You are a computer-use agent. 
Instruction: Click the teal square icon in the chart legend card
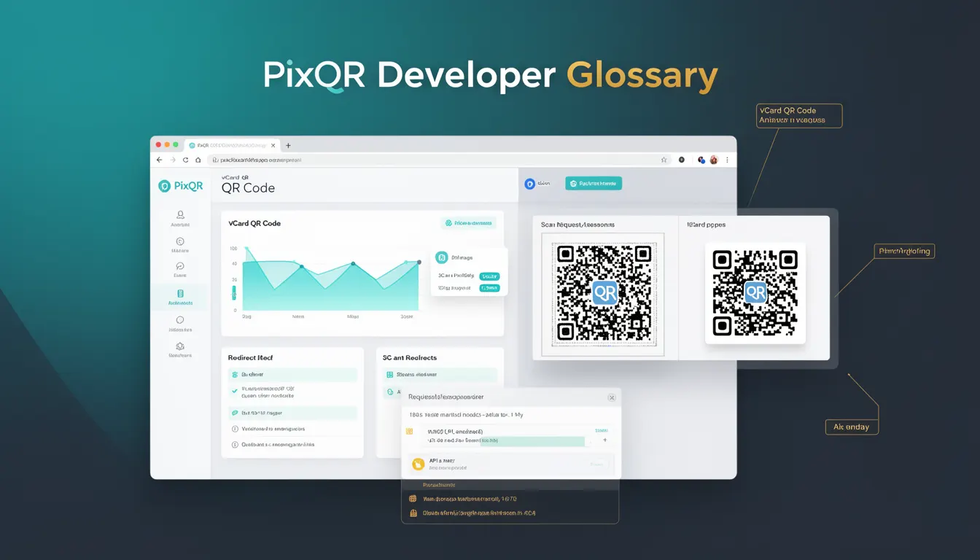point(441,257)
